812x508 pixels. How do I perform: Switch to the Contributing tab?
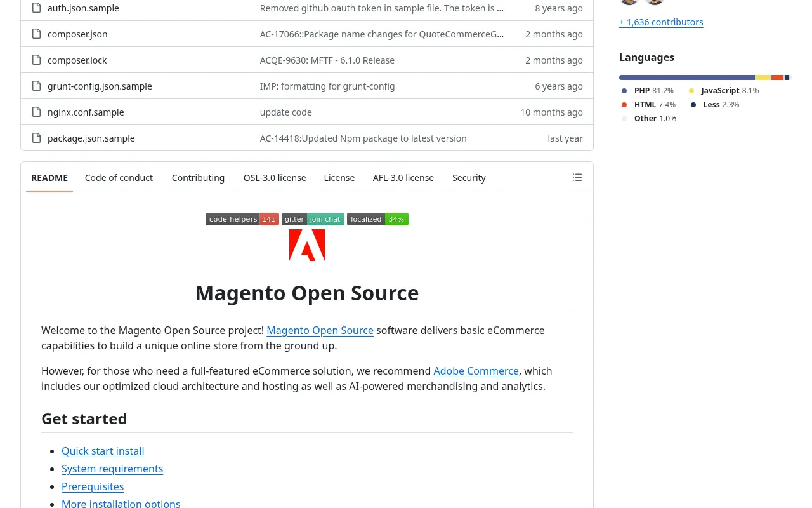click(x=198, y=178)
